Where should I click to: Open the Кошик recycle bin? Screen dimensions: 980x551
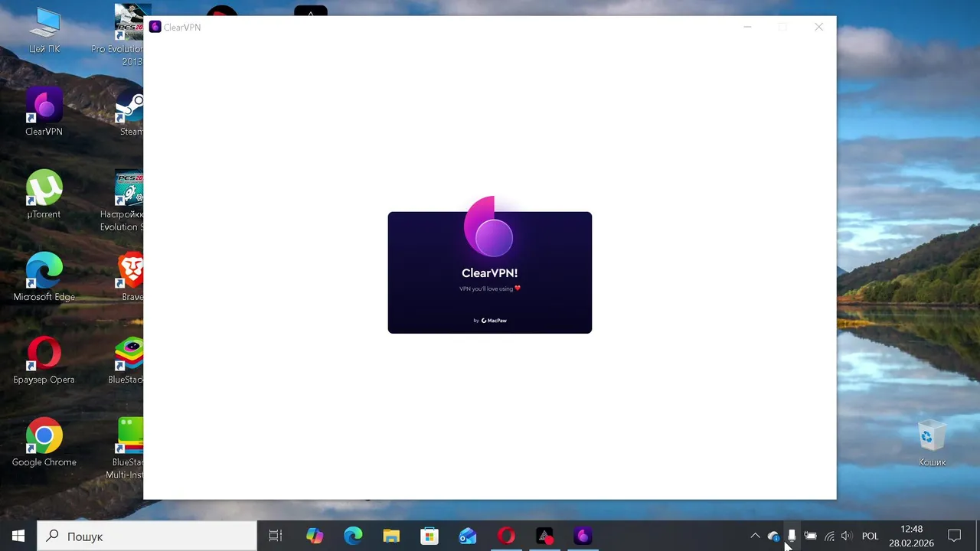tap(932, 442)
